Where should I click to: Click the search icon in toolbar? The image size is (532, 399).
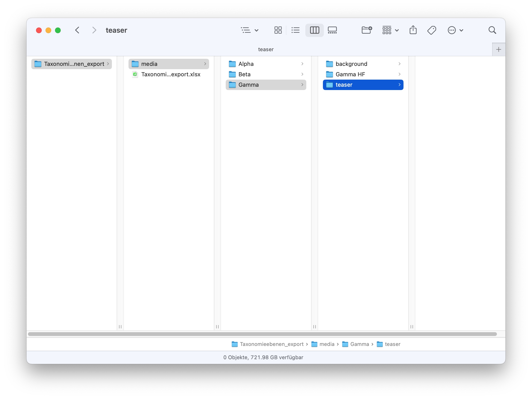492,30
